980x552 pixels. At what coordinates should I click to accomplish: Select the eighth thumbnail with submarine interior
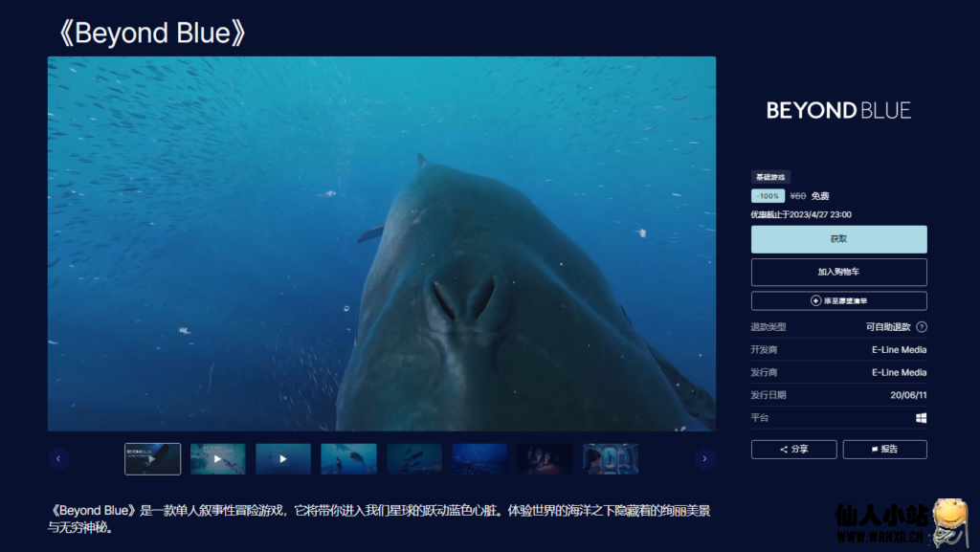click(x=610, y=459)
